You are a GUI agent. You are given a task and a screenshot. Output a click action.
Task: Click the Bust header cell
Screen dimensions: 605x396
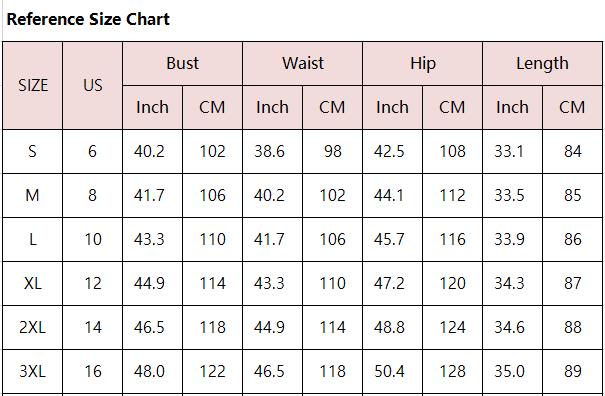(183, 63)
